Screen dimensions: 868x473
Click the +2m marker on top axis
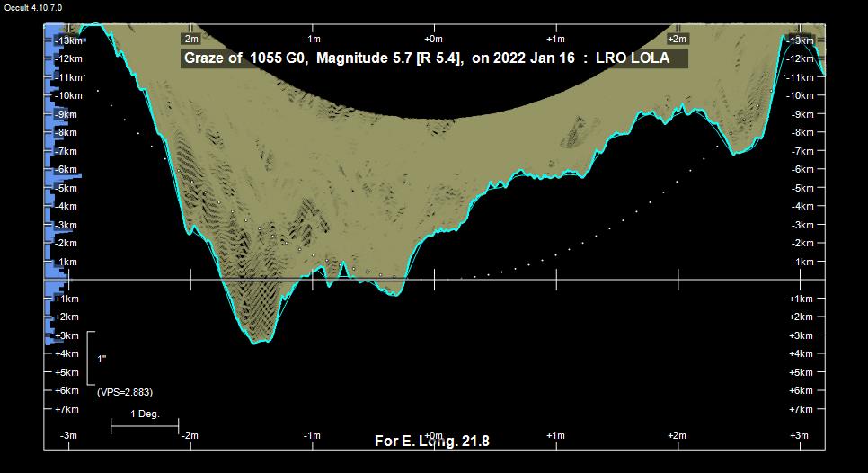click(x=678, y=39)
